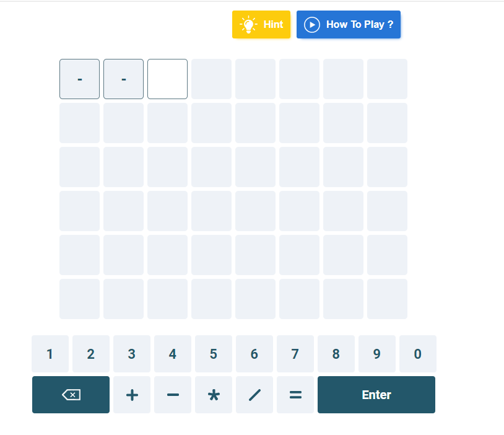This screenshot has height=435, width=504.
Task: Select the division slash key
Action: (x=254, y=395)
